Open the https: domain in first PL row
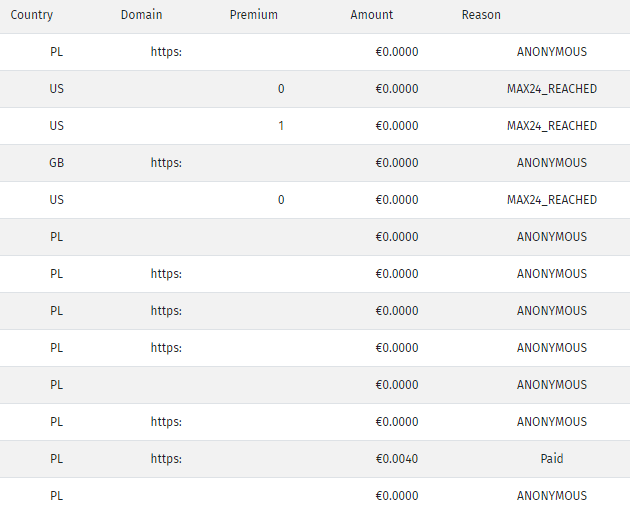The height and width of the screenshot is (530, 630). tap(166, 52)
